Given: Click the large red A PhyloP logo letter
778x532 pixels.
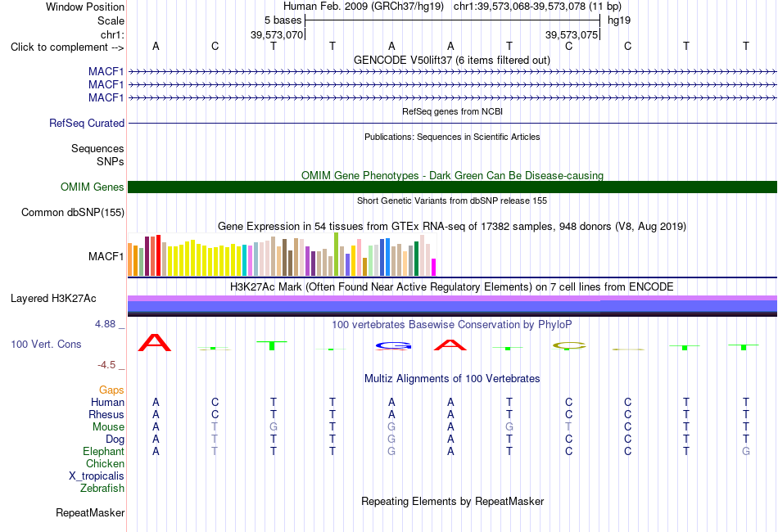Looking at the screenshot, I should (x=155, y=343).
